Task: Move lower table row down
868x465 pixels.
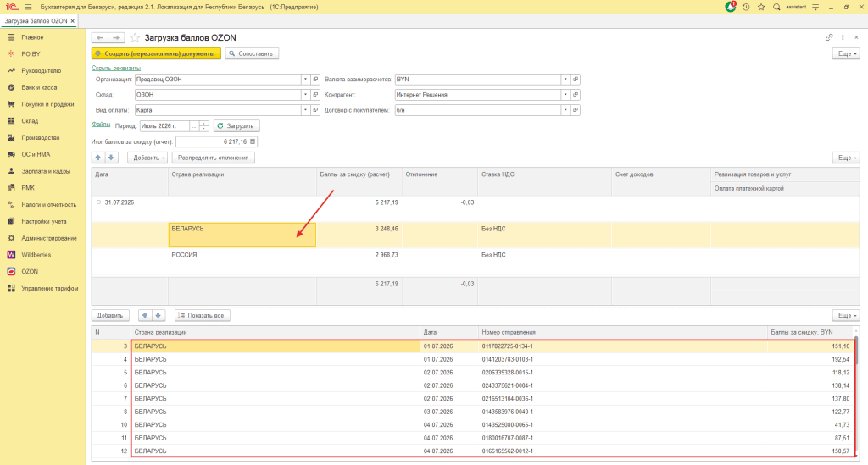Action: 159,315
